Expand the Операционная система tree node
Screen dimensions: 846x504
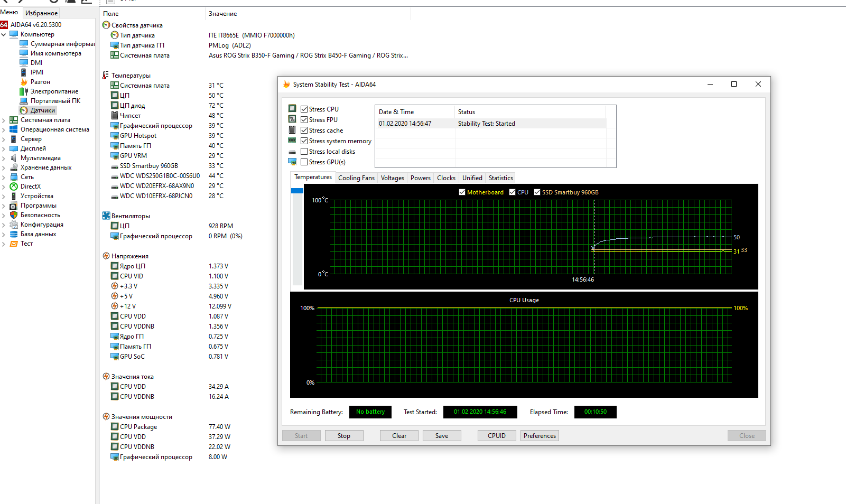pos(4,129)
